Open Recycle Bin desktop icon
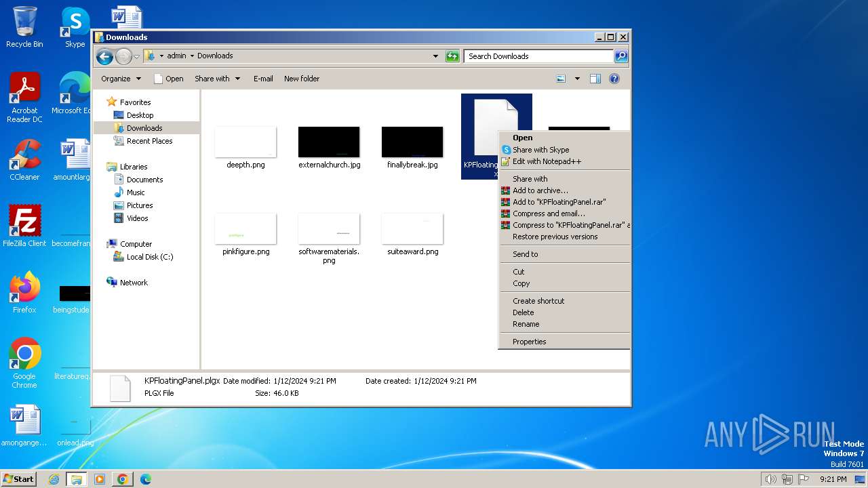The image size is (868, 488). coord(24,27)
